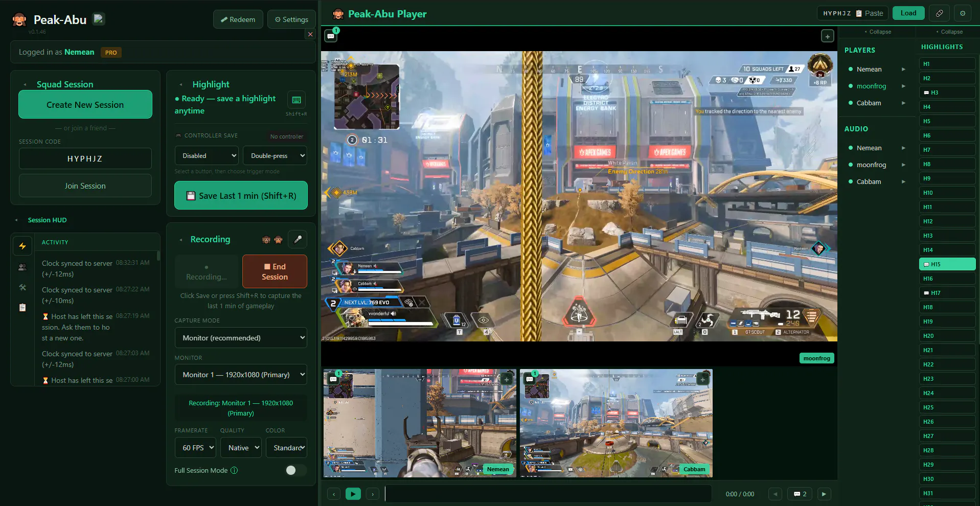This screenshot has height=506, width=980.
Task: Click the Join Session button
Action: point(85,186)
